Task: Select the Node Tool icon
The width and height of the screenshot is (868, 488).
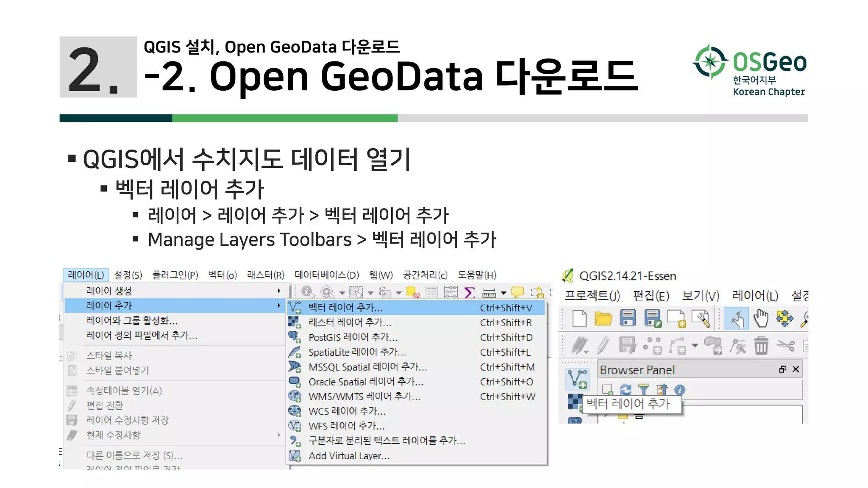Action: pyautogui.click(x=738, y=346)
